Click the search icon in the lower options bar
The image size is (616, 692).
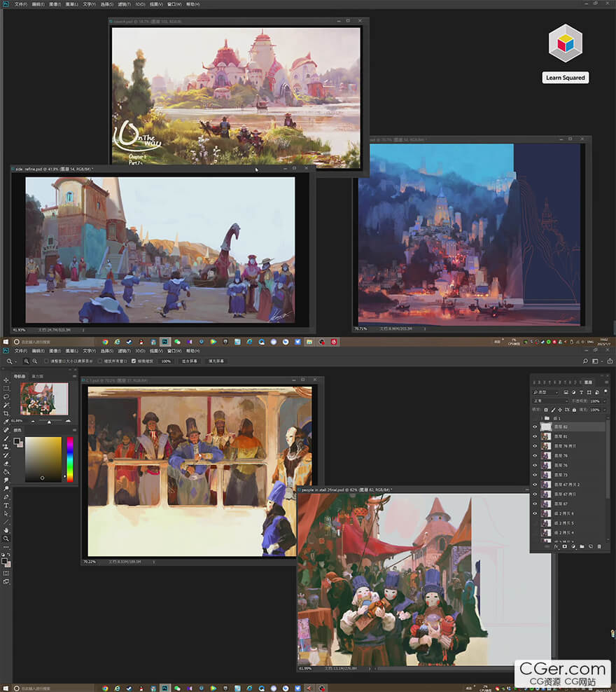586,361
